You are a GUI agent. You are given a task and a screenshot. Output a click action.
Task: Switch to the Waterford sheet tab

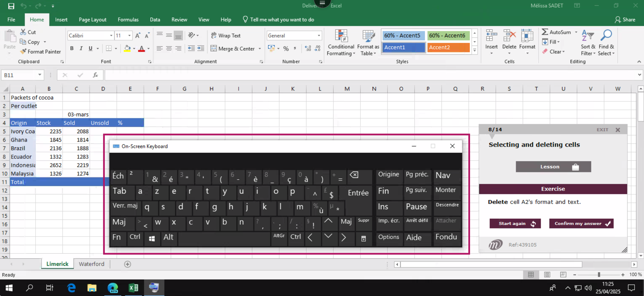pyautogui.click(x=91, y=264)
